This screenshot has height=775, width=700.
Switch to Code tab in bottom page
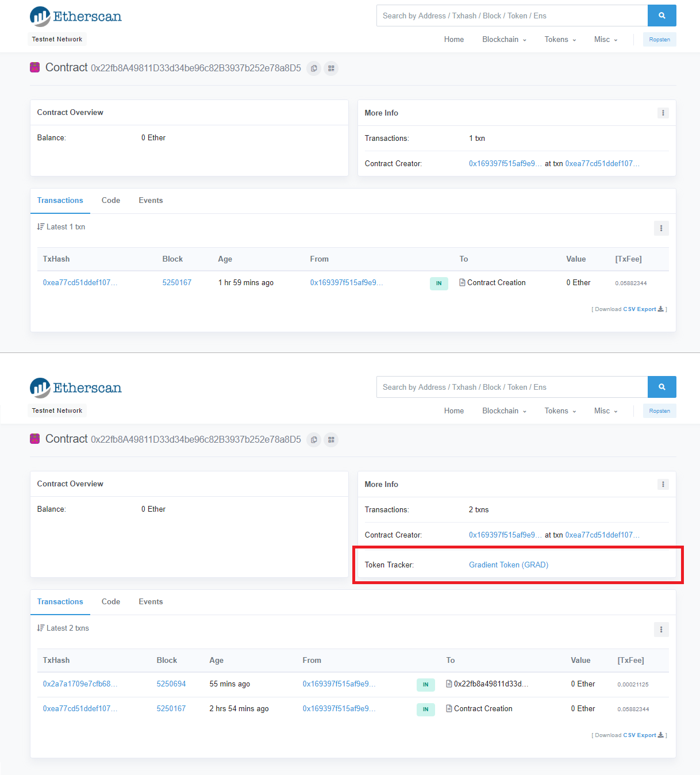pyautogui.click(x=111, y=601)
